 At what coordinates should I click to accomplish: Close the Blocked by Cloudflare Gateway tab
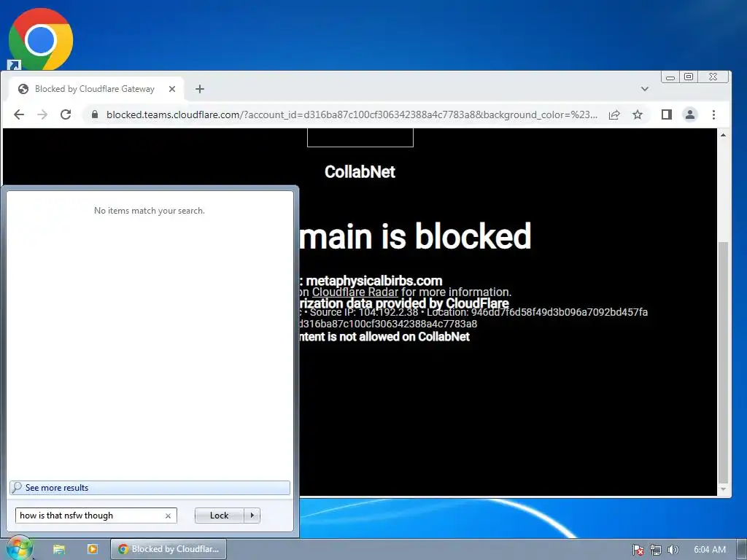pos(172,89)
